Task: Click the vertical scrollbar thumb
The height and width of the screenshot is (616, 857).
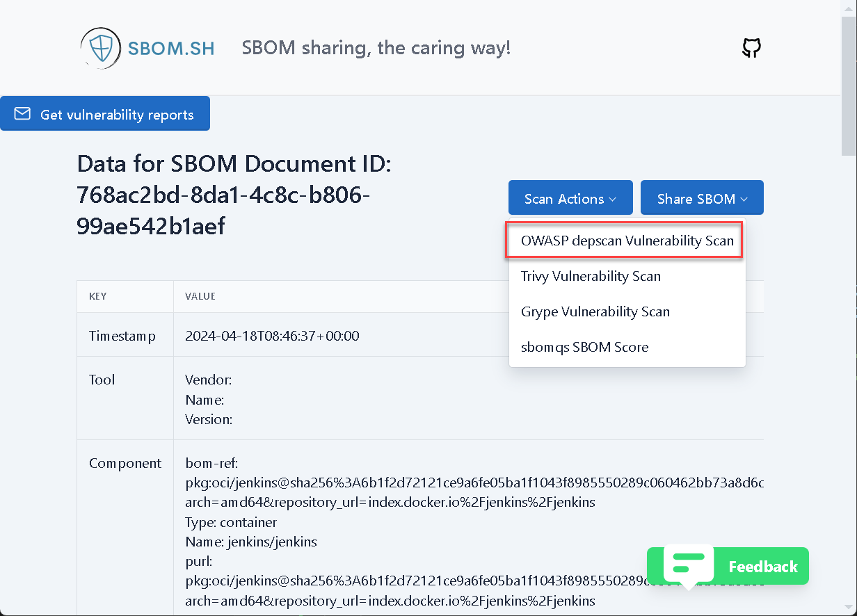Action: pos(849,83)
